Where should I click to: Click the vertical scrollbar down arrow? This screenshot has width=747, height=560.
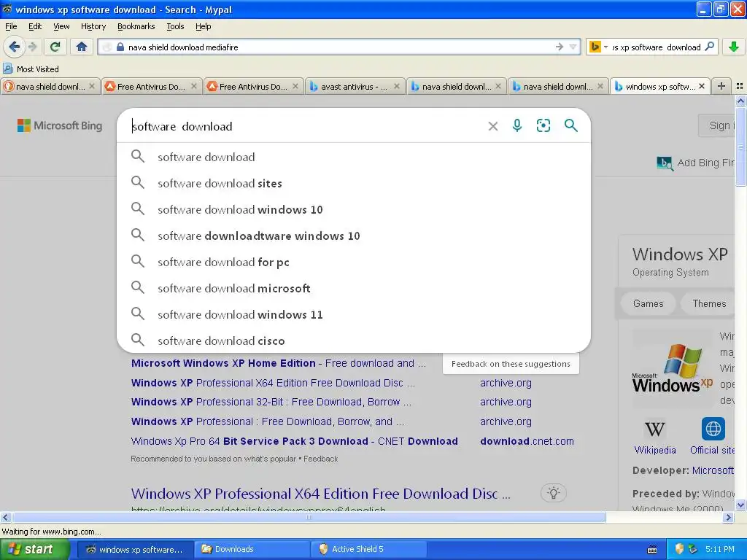pyautogui.click(x=740, y=505)
